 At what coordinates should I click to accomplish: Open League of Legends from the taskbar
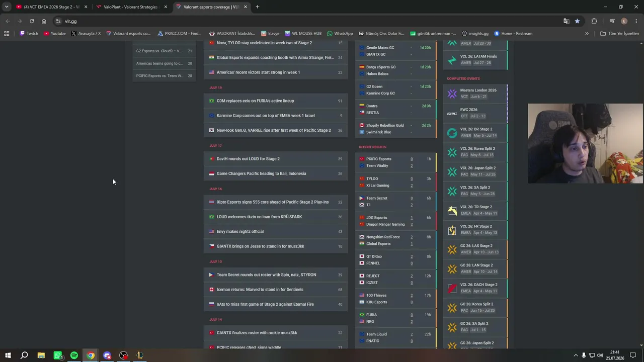[x=140, y=355]
